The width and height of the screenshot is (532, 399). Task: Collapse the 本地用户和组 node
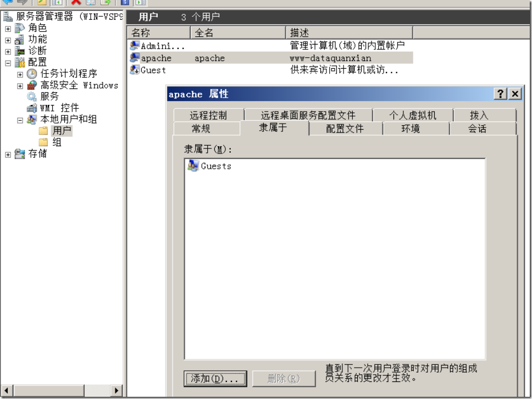(x=20, y=120)
